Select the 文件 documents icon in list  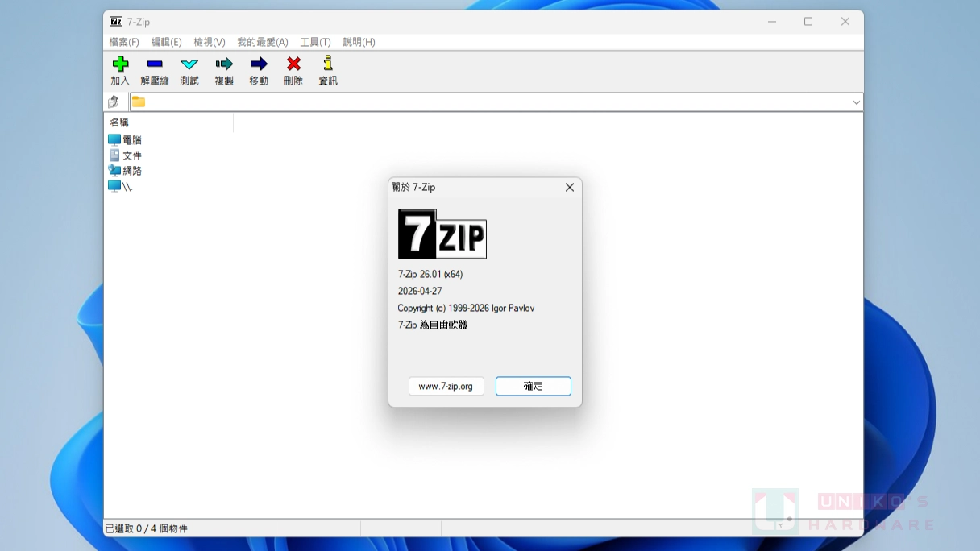click(114, 155)
